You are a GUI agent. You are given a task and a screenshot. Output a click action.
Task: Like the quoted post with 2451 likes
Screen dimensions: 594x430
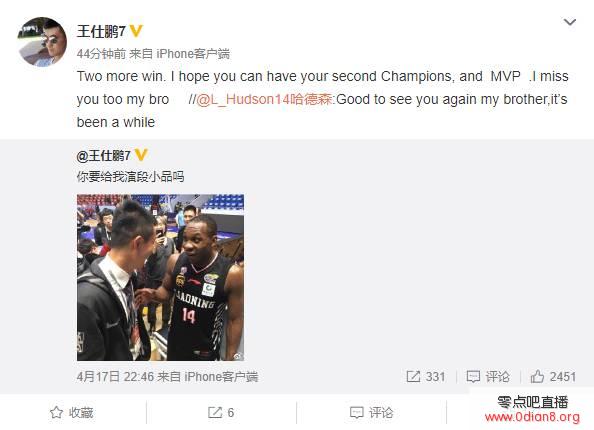[x=537, y=377]
